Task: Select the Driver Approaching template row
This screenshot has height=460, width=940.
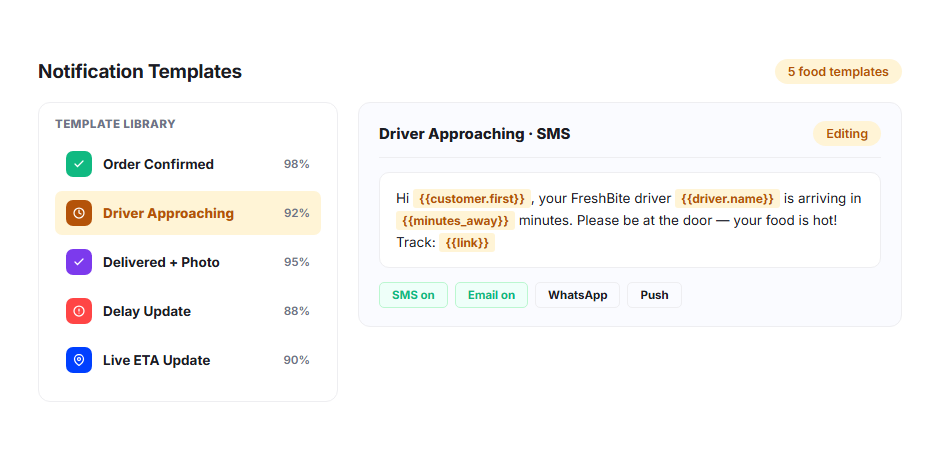Action: (x=188, y=213)
